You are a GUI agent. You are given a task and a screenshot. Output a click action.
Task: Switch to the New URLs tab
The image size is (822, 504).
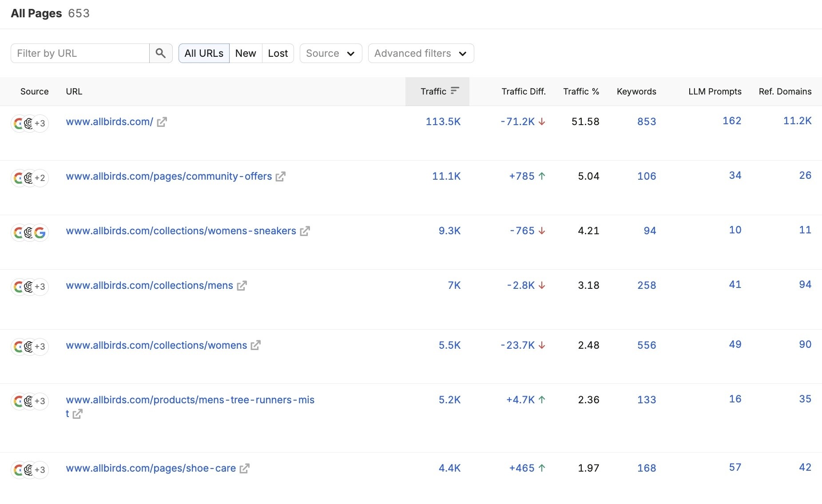[x=246, y=53]
